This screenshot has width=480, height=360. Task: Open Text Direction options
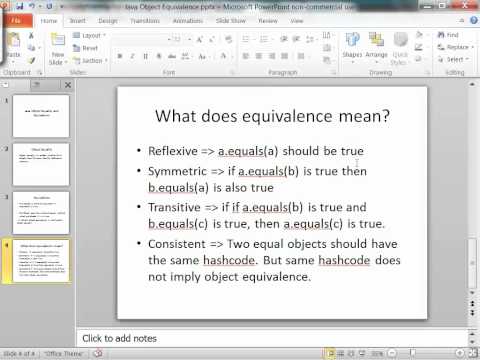(x=327, y=35)
